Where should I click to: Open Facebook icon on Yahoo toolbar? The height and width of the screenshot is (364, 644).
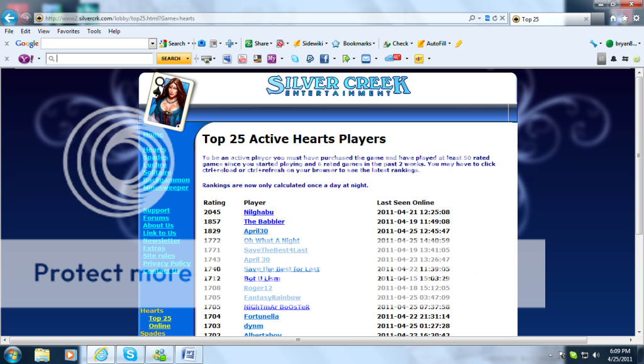325,59
